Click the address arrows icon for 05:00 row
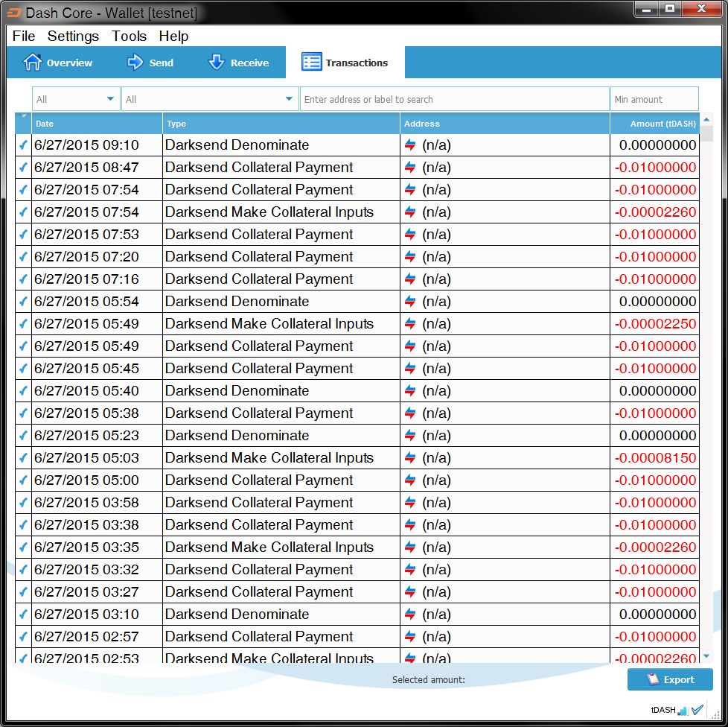 (x=410, y=480)
